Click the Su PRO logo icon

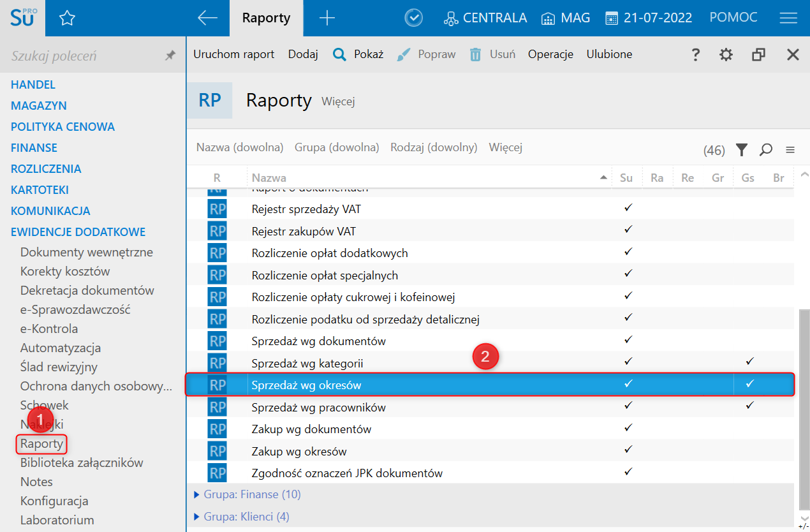click(23, 18)
